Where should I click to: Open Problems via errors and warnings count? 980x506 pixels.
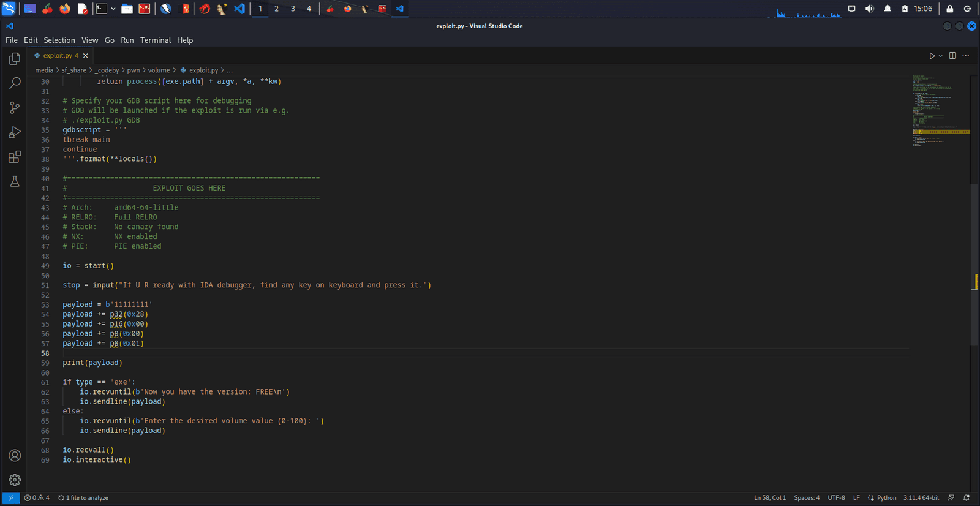[37, 498]
